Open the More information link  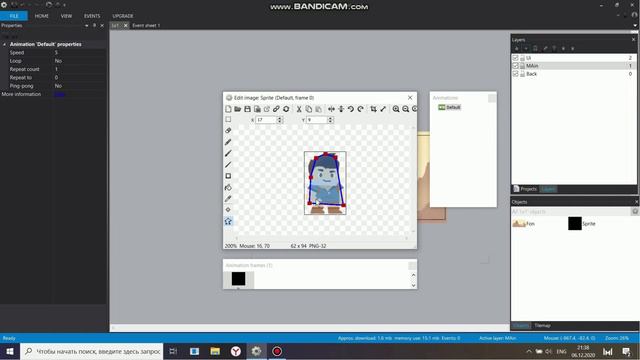click(x=60, y=94)
